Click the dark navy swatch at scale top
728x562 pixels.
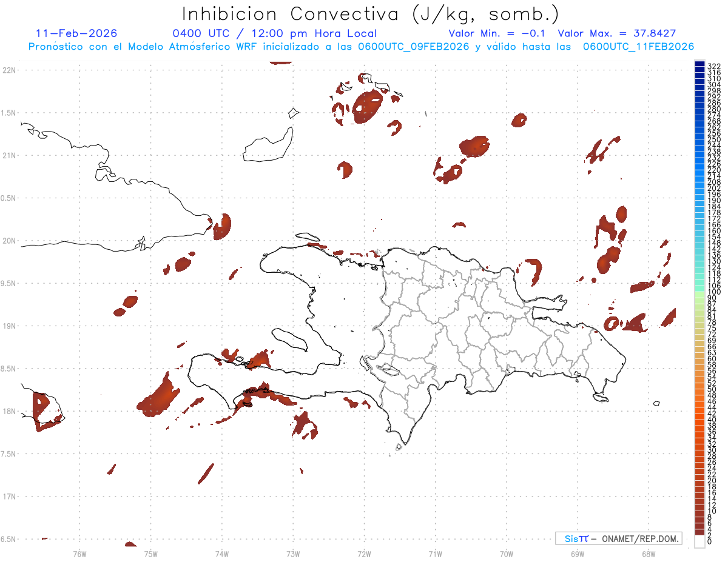tap(699, 64)
